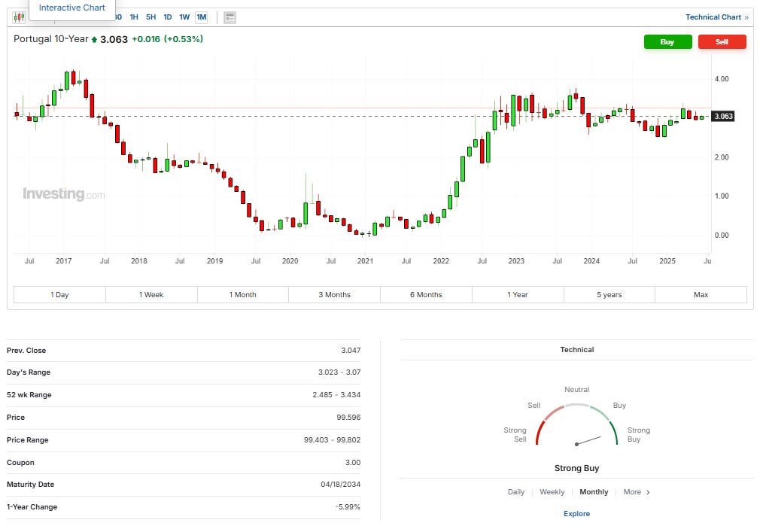Choose the Weekly technical summary tab
Screen dimensions: 763x532
click(x=552, y=492)
